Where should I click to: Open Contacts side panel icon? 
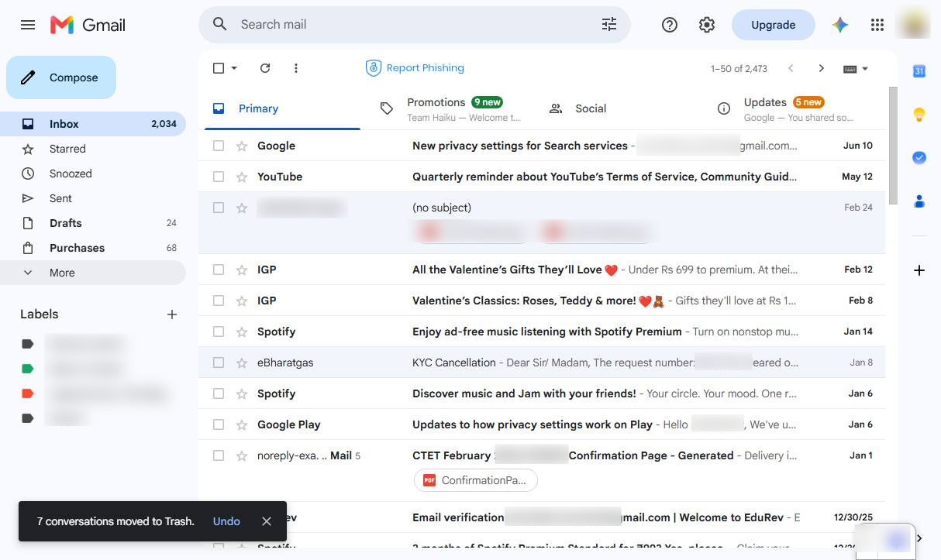pyautogui.click(x=919, y=201)
